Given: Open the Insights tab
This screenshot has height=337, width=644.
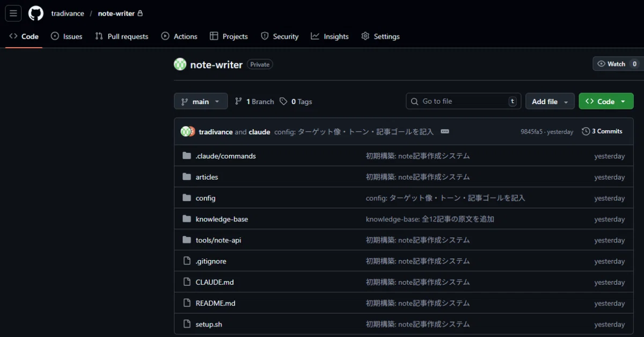Looking at the screenshot, I should pyautogui.click(x=330, y=36).
